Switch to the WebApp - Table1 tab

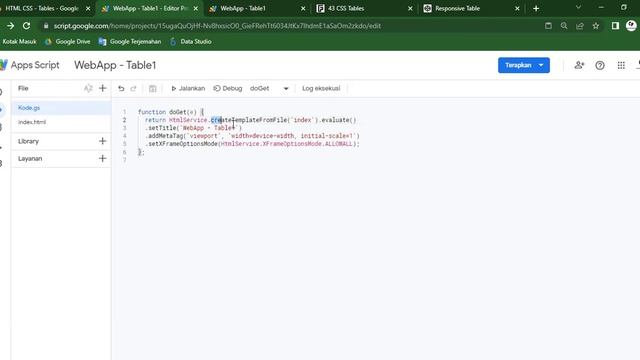click(x=243, y=8)
